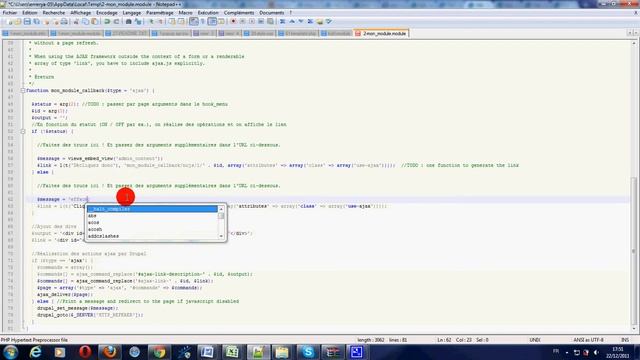Open the Encodage menu
Image resolution: width=640 pixels, height=360 pixels.
tap(107, 13)
